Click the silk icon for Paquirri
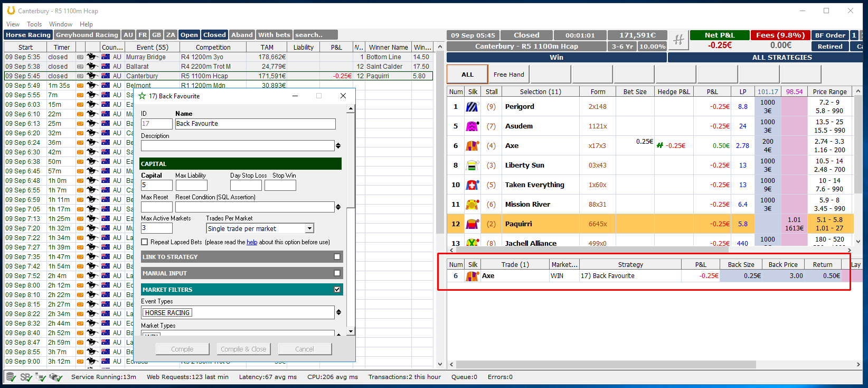The width and height of the screenshot is (868, 388). point(472,224)
